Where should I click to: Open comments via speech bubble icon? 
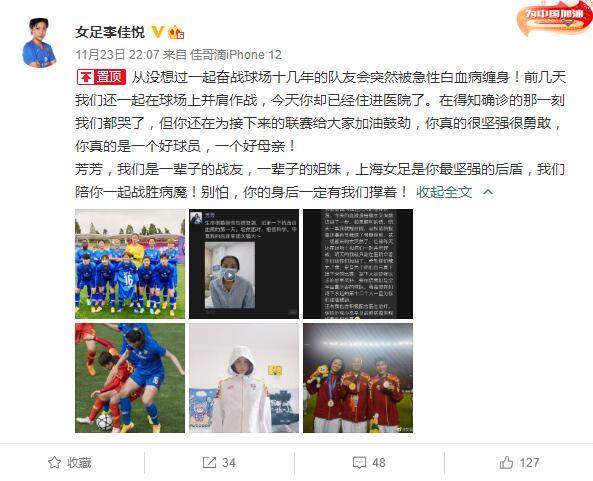(359, 462)
